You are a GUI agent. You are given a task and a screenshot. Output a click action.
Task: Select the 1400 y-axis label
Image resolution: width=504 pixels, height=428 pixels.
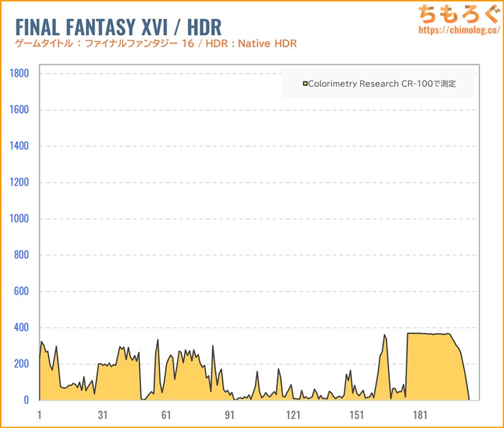click(x=19, y=146)
